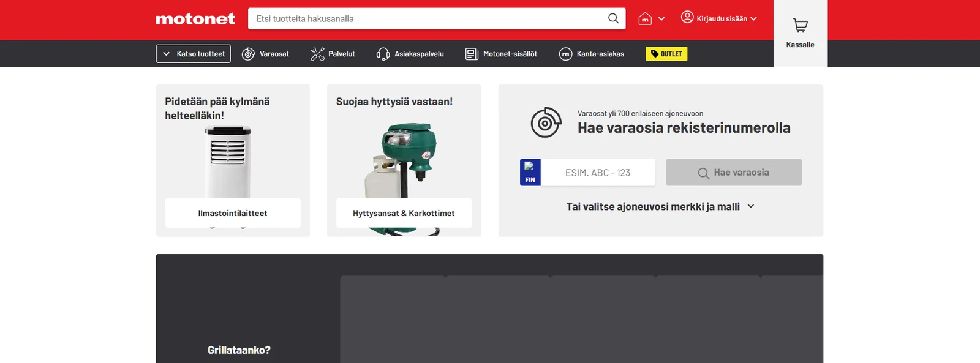Screen dimensions: 980x363
Task: Click the Motonet-sisällöt news icon
Action: click(472, 54)
